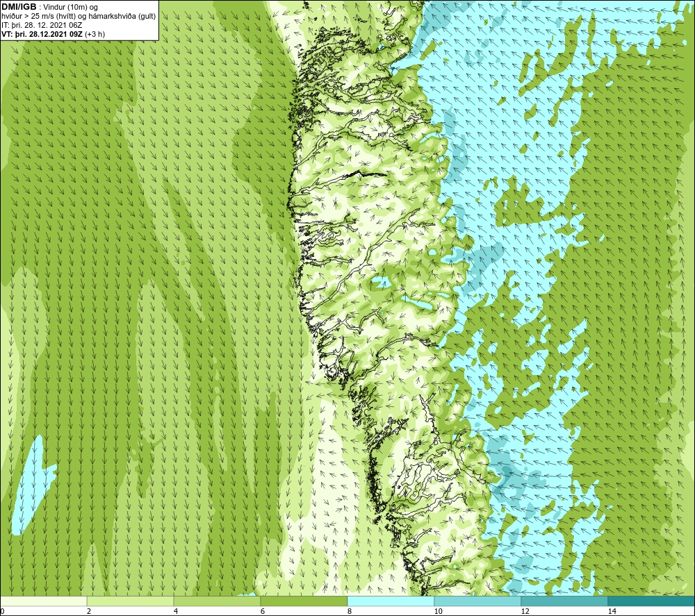Click the 'IT: þri. 28. 12. 2021 06Z' line

[x=42, y=25]
